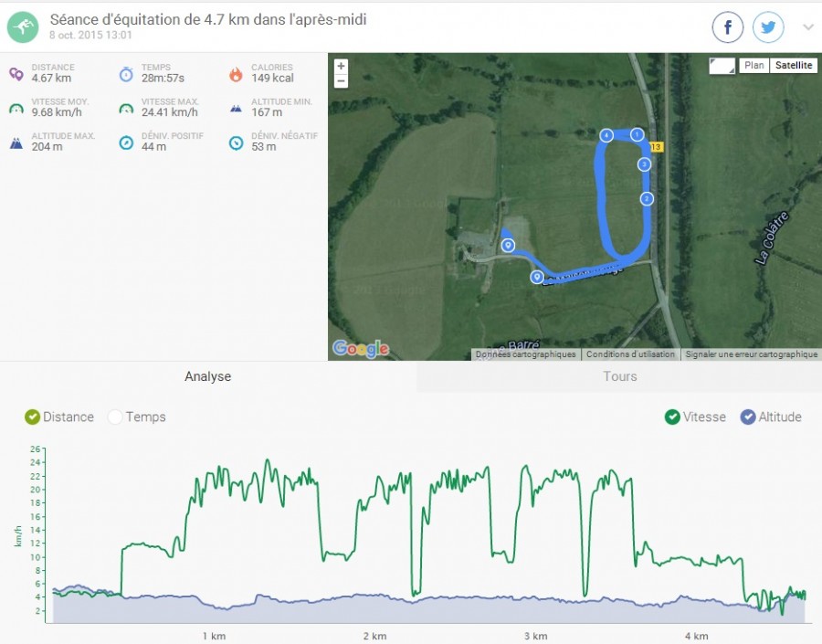
Task: Switch map to Plan view
Action: [753, 66]
